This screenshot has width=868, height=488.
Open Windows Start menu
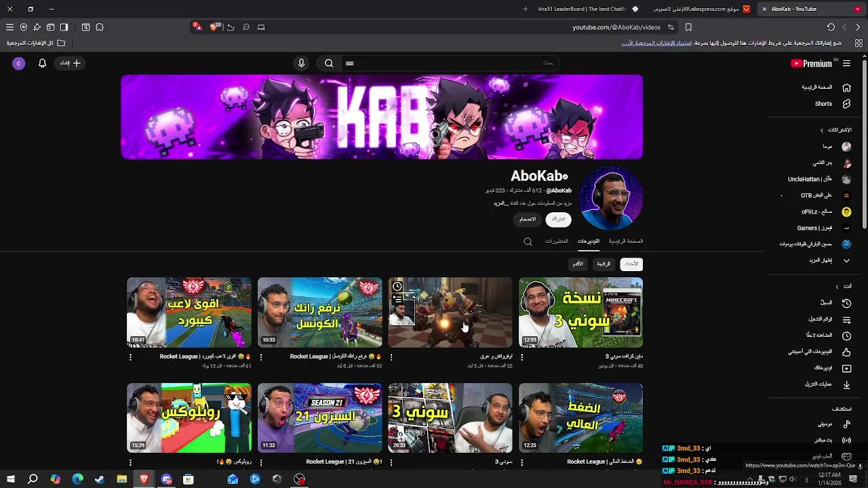coord(9,479)
